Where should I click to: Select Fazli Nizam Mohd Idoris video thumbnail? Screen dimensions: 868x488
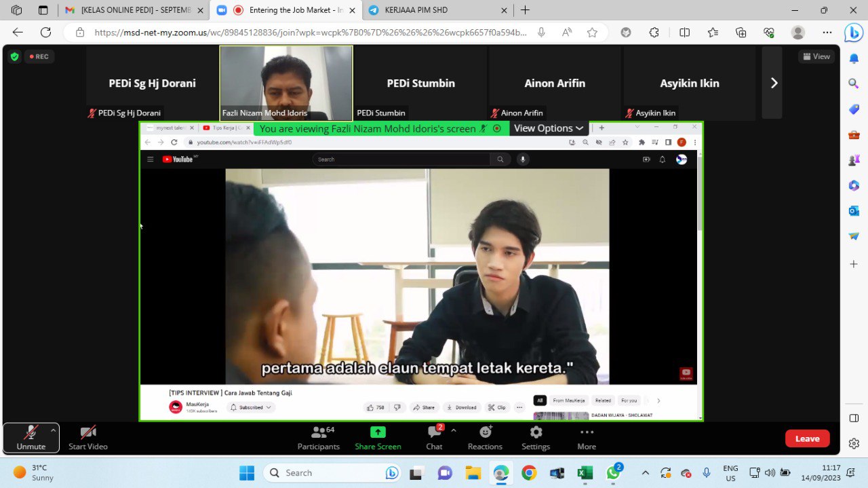click(x=286, y=83)
